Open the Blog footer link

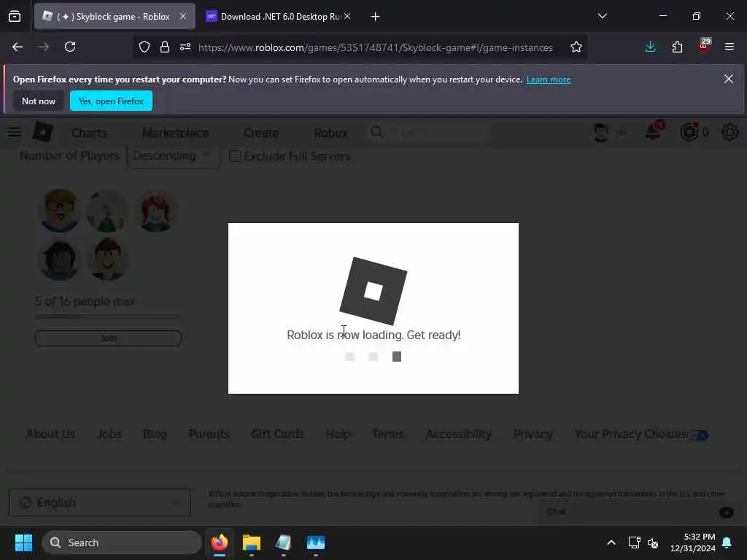(155, 435)
